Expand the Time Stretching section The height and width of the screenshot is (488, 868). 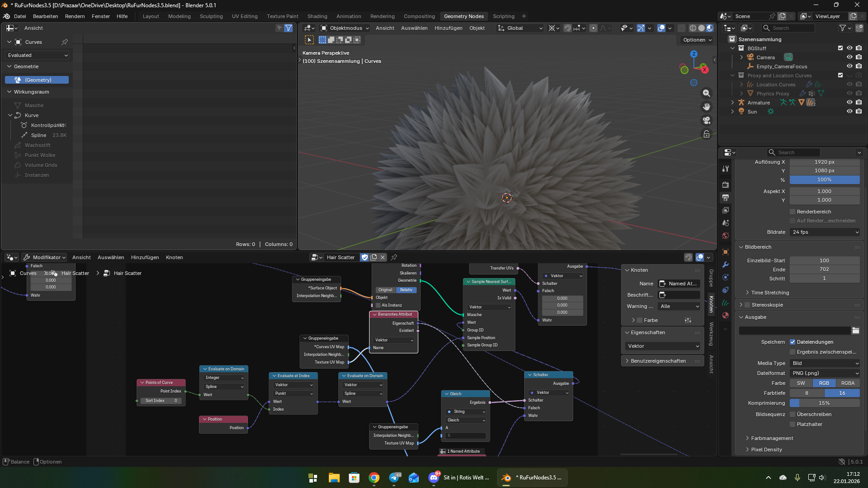click(769, 293)
